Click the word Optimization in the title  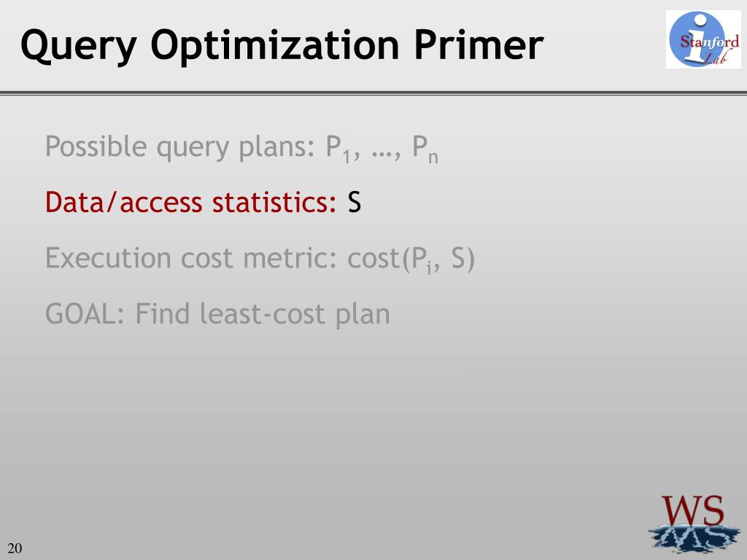click(275, 46)
